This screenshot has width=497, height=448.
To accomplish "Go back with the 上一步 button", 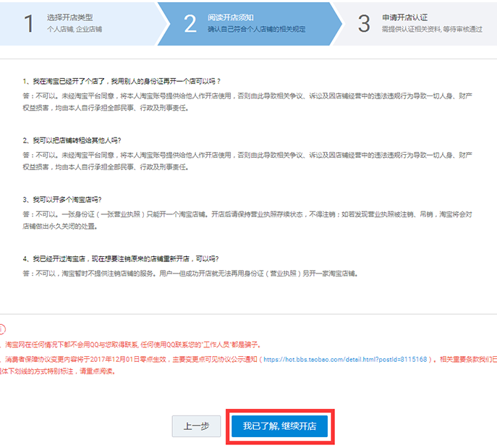I will 196,426.
